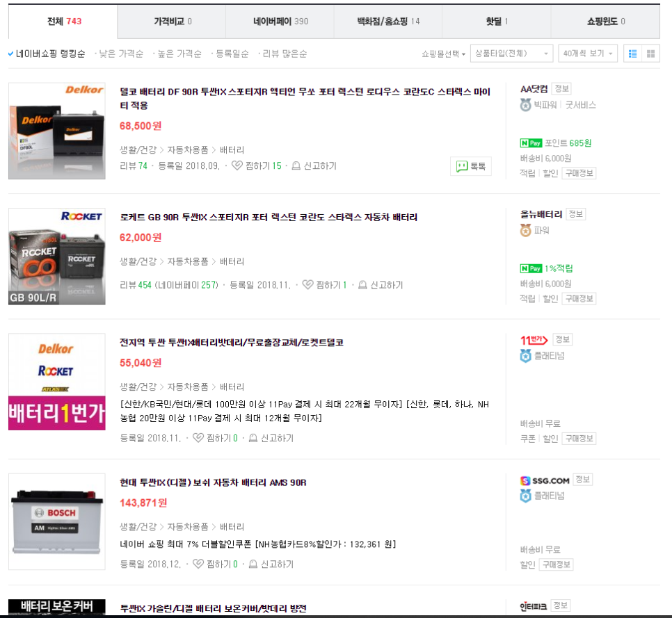Viewport: 672px width, 618px height.
Task: Open the 네이버페이 390 tab
Action: pyautogui.click(x=280, y=22)
